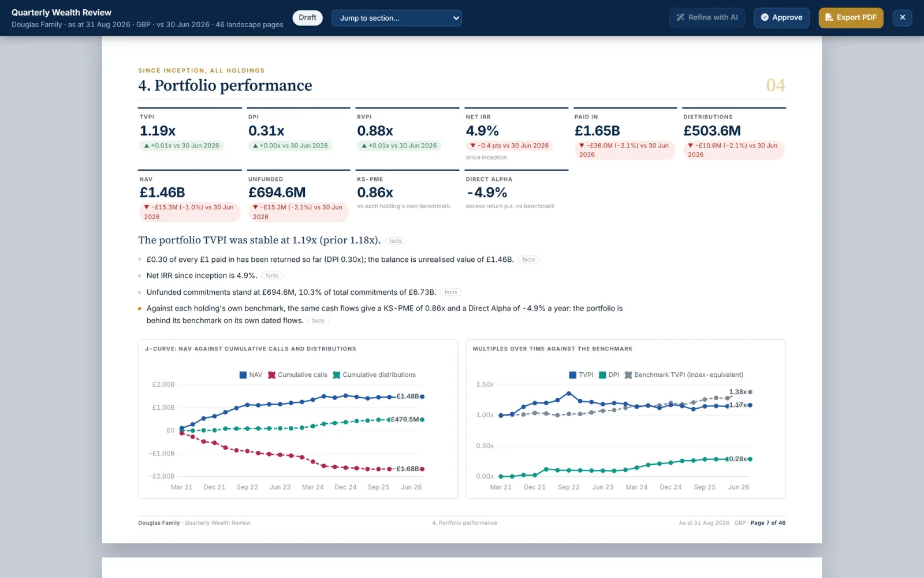Open the Jump to section dropdown
This screenshot has width=924, height=578.
click(x=396, y=18)
